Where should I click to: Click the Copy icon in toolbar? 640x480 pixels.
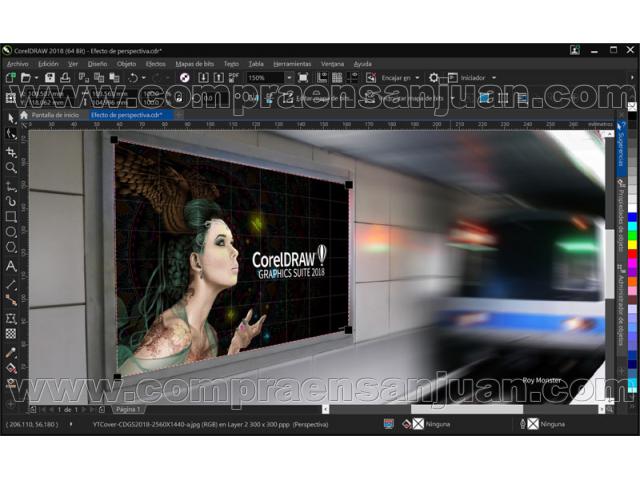point(99,78)
